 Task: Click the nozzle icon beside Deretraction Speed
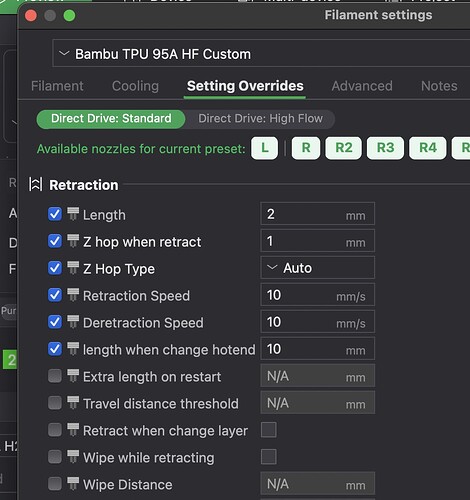(x=73, y=322)
